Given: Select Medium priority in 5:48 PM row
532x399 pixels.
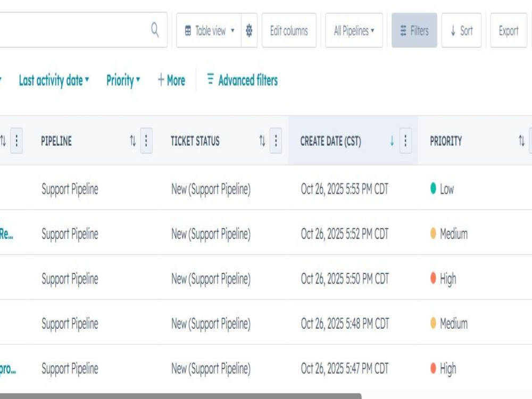Looking at the screenshot, I should (448, 323).
